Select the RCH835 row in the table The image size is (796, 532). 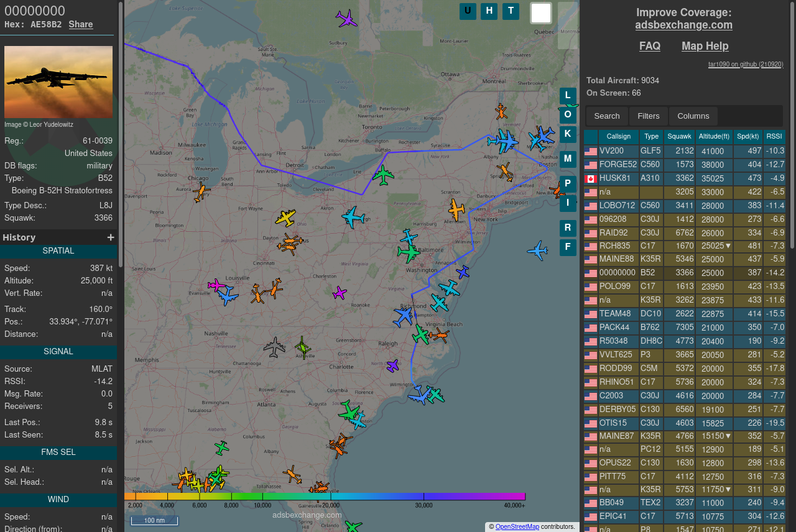[x=685, y=247]
